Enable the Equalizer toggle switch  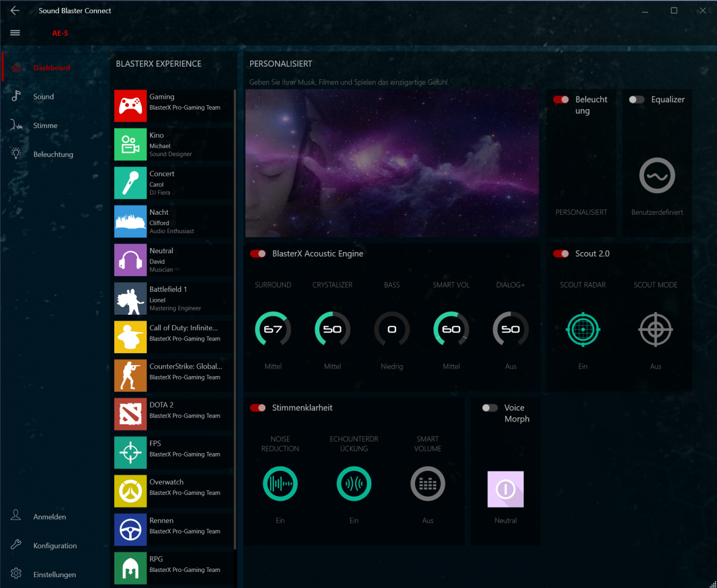pos(637,99)
